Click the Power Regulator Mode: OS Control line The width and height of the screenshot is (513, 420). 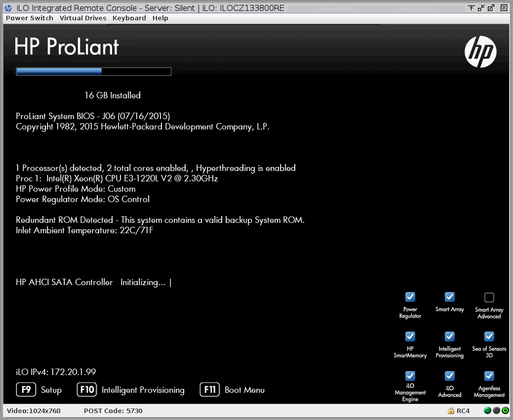(x=83, y=199)
